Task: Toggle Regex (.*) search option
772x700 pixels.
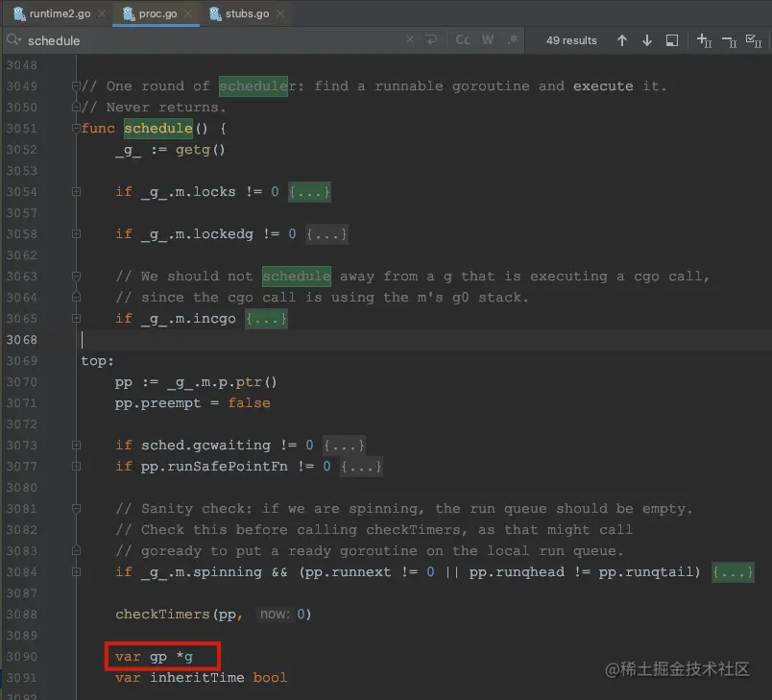Action: (x=513, y=38)
